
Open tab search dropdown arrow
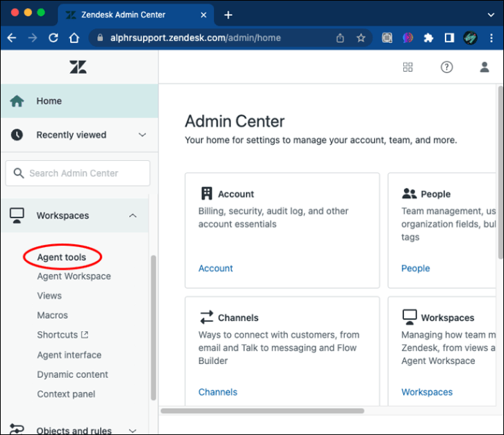pos(491,15)
